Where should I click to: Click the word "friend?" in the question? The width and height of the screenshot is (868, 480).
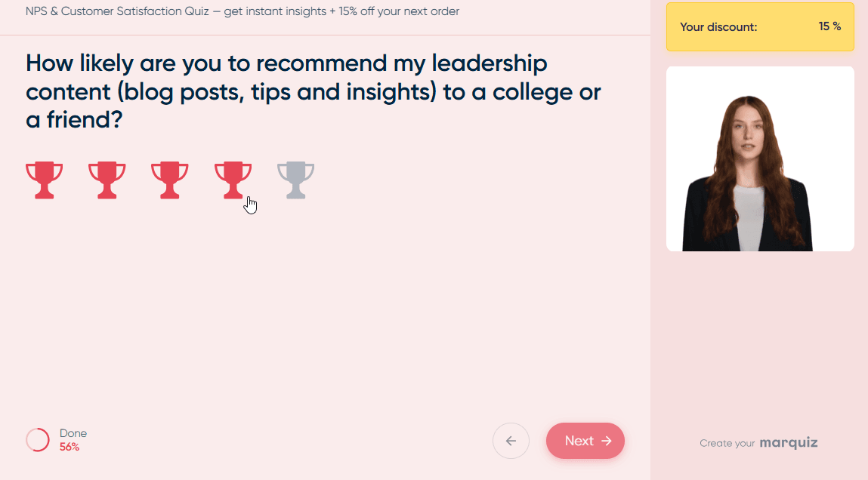pyautogui.click(x=84, y=120)
